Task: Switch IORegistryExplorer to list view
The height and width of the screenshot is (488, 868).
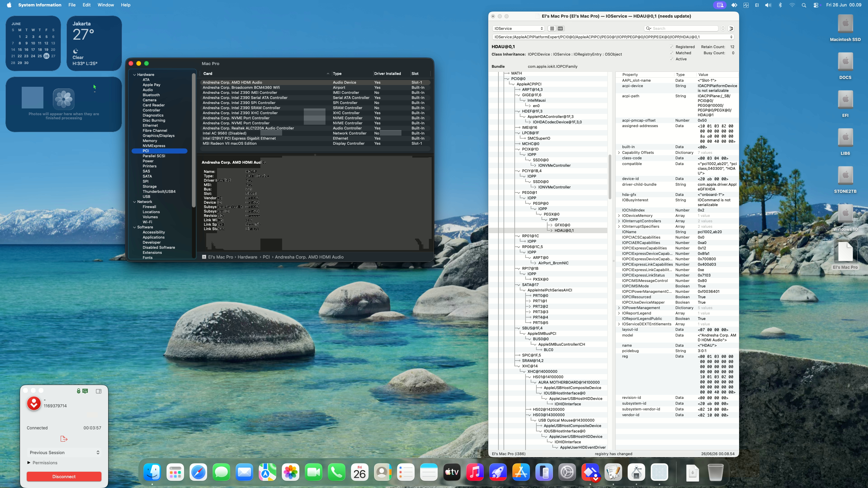Action: [552, 28]
